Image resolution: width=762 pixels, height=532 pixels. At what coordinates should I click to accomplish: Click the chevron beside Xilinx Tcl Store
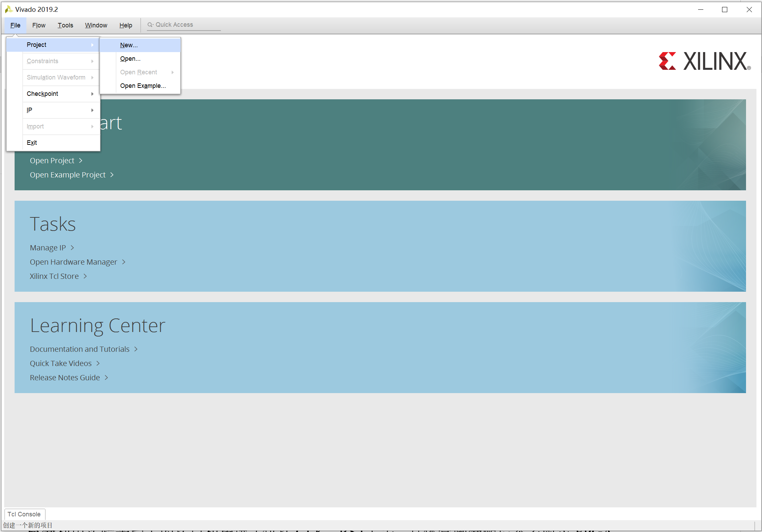(x=85, y=276)
